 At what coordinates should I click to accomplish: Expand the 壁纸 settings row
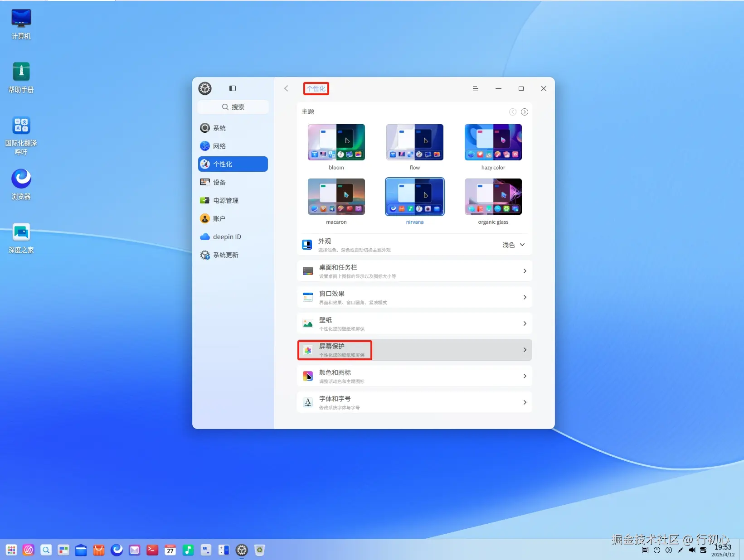tap(414, 323)
